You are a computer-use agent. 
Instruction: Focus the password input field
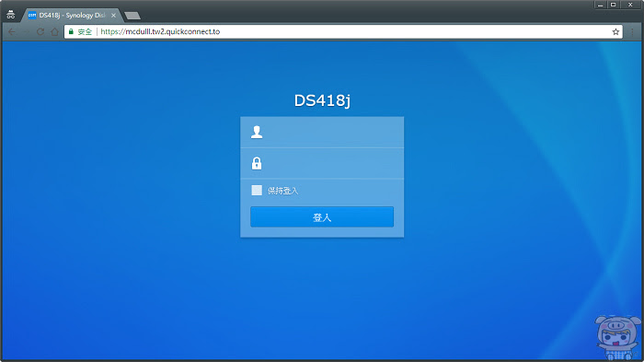pos(322,163)
